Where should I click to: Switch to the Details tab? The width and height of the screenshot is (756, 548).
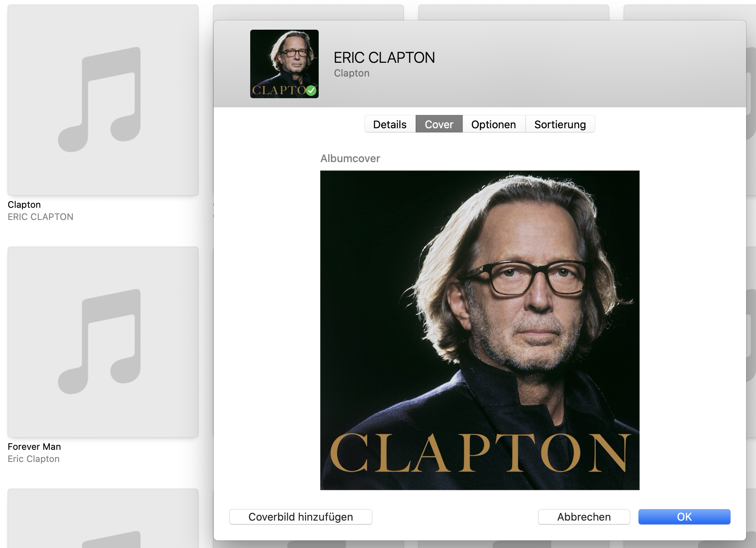[390, 124]
